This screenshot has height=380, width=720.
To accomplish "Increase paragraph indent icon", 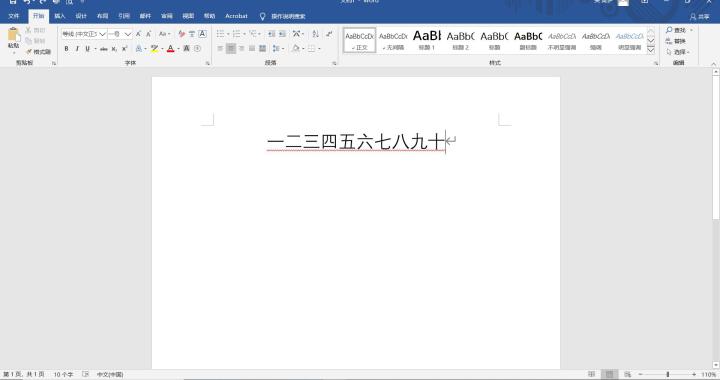I will click(282, 34).
